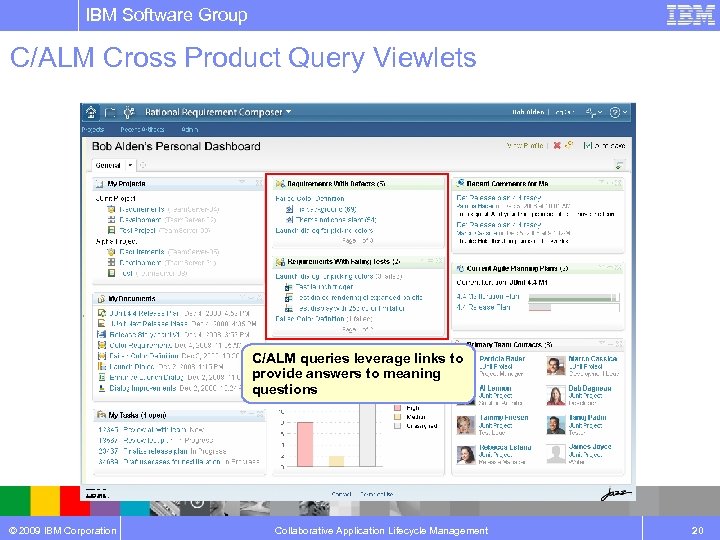Click the pink High legend swatch

coord(398,408)
